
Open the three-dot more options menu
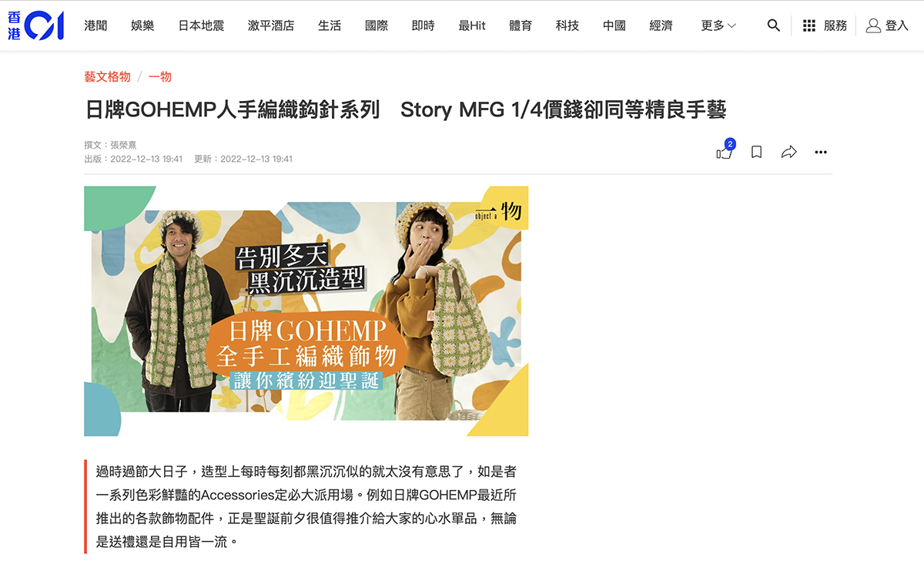point(821,153)
